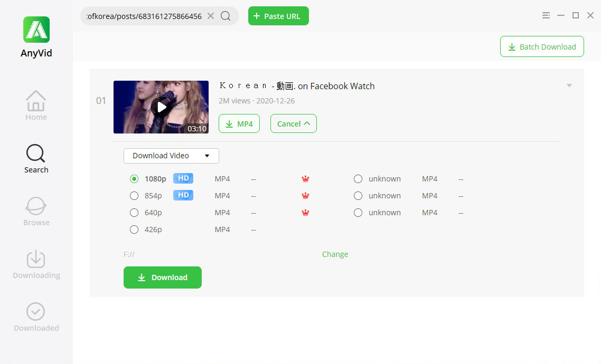Collapse options with the Cancel button
The height and width of the screenshot is (364, 601).
pyautogui.click(x=293, y=123)
